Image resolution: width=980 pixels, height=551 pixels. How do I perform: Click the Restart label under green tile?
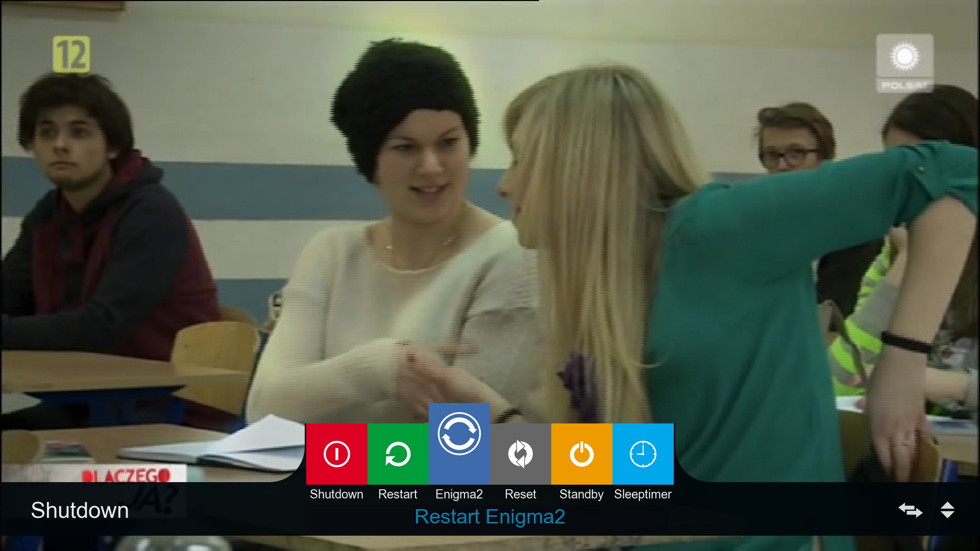[398, 494]
